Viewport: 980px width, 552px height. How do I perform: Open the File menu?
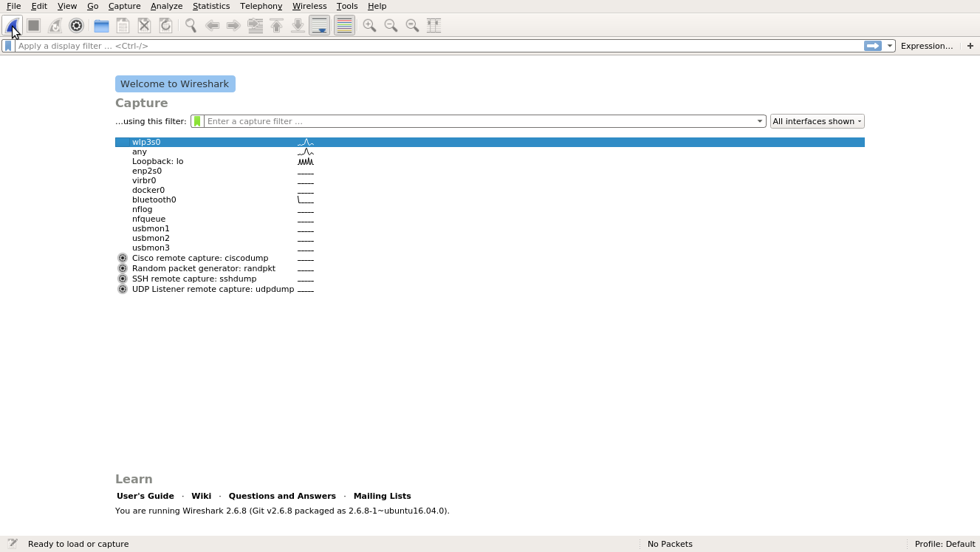(x=13, y=6)
